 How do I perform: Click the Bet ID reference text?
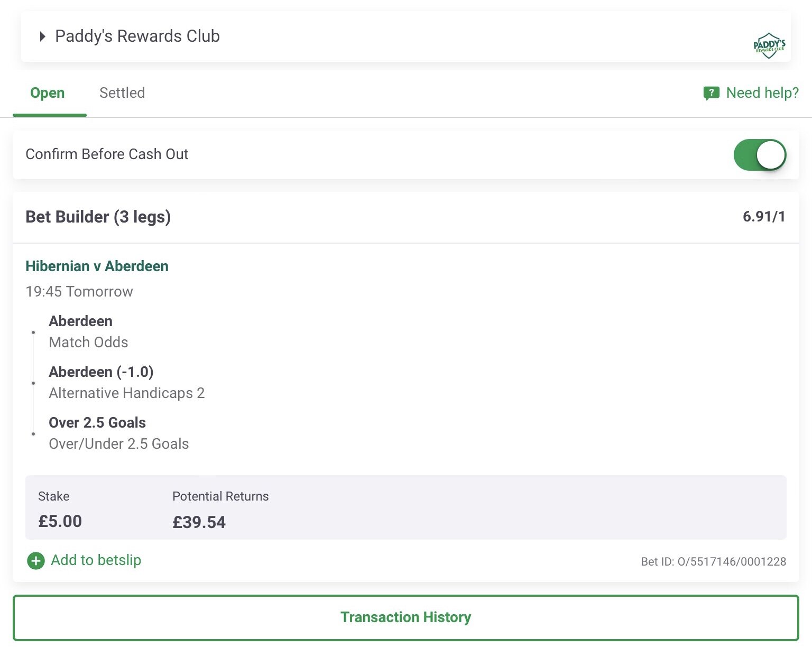(x=714, y=561)
